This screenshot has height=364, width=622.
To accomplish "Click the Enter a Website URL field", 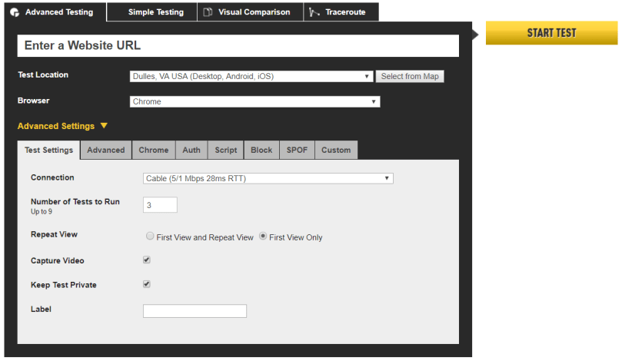I will click(x=238, y=46).
